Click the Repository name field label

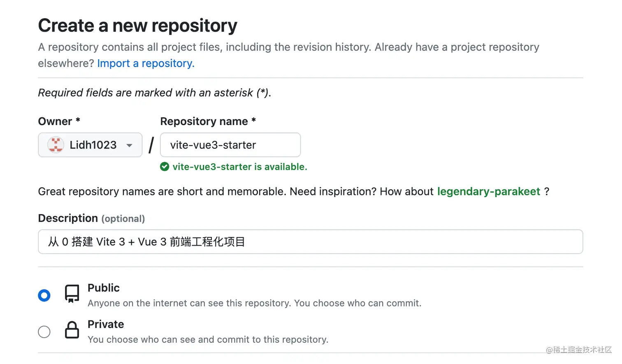pyautogui.click(x=204, y=121)
